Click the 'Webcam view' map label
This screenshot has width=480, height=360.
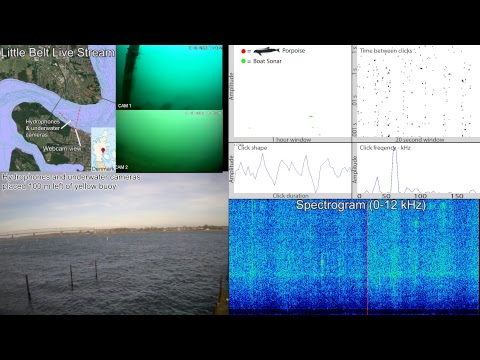coord(62,149)
